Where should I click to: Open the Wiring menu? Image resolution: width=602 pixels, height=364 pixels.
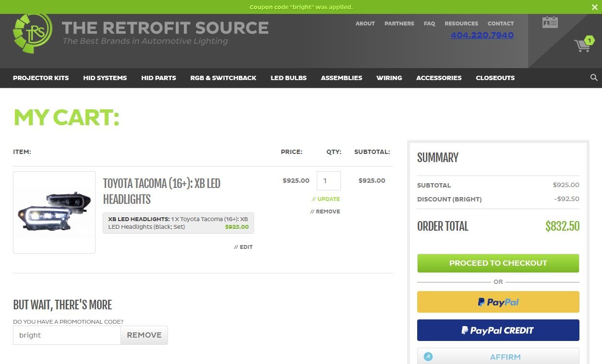coord(389,78)
